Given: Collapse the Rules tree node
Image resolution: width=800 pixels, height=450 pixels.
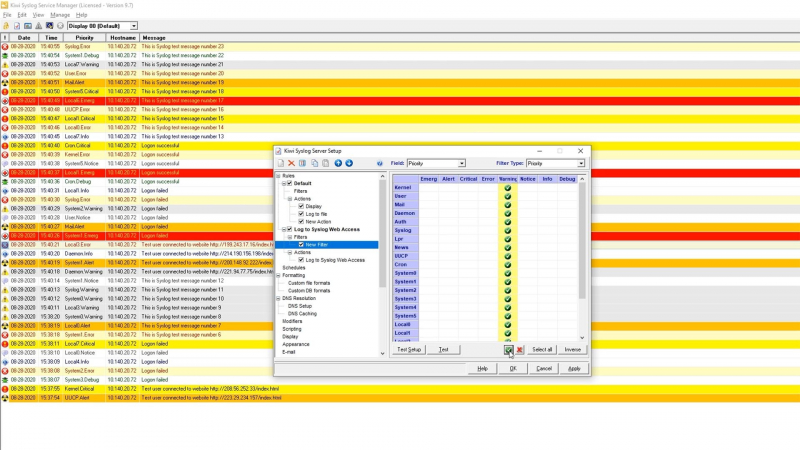Looking at the screenshot, I should tap(279, 176).
